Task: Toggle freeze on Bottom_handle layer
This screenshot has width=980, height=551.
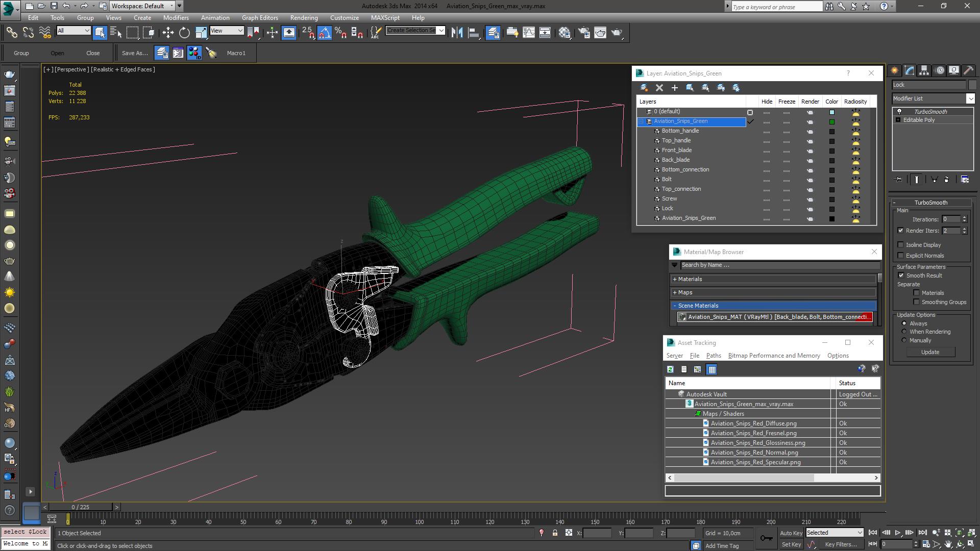Action: [786, 131]
